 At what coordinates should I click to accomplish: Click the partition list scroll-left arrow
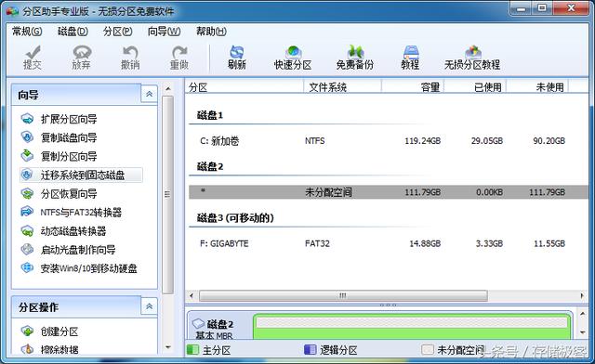[192, 295]
